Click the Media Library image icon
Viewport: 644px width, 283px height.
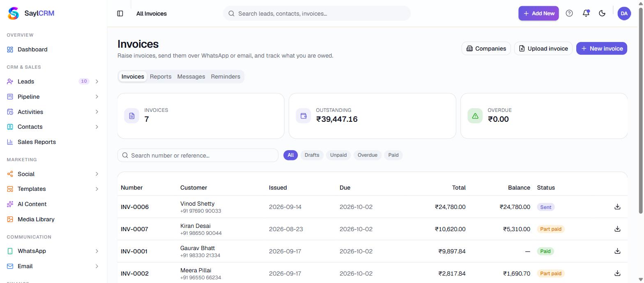(x=10, y=219)
